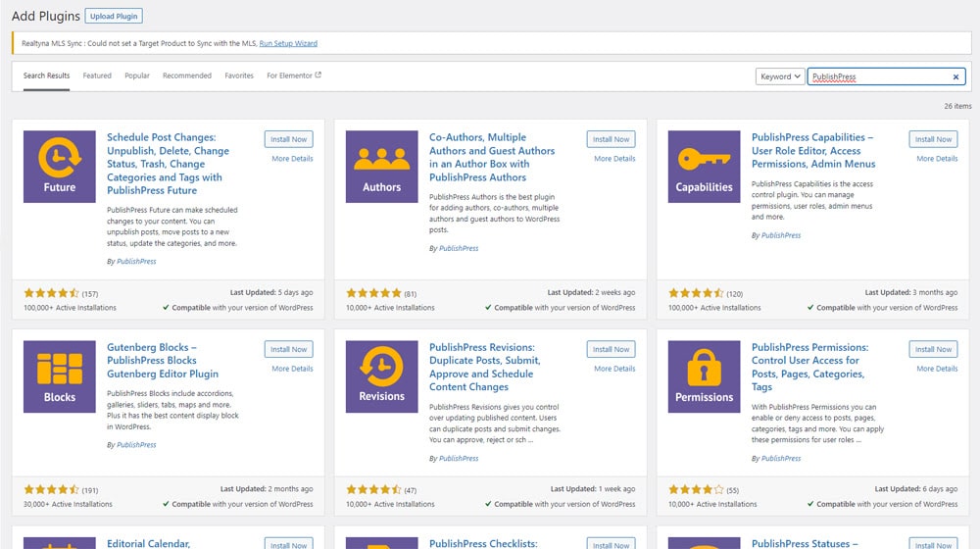
Task: Install the Editorial Calendar plugin
Action: (289, 544)
